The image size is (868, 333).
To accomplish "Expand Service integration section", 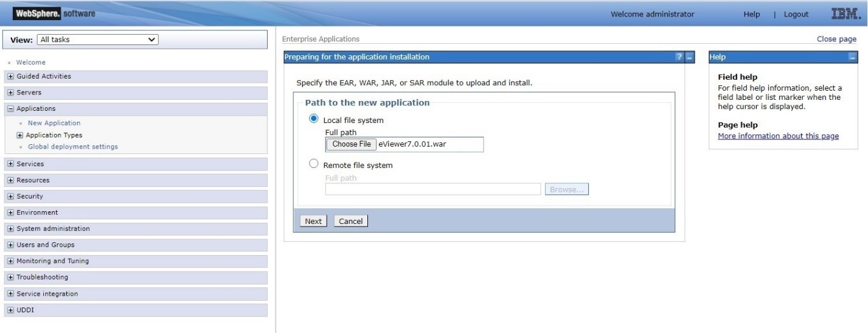I will pos(10,294).
